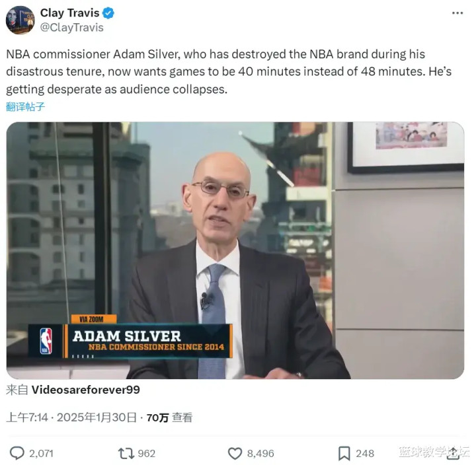Bookmark this post icon
This screenshot has height=465, width=476.
tap(344, 454)
